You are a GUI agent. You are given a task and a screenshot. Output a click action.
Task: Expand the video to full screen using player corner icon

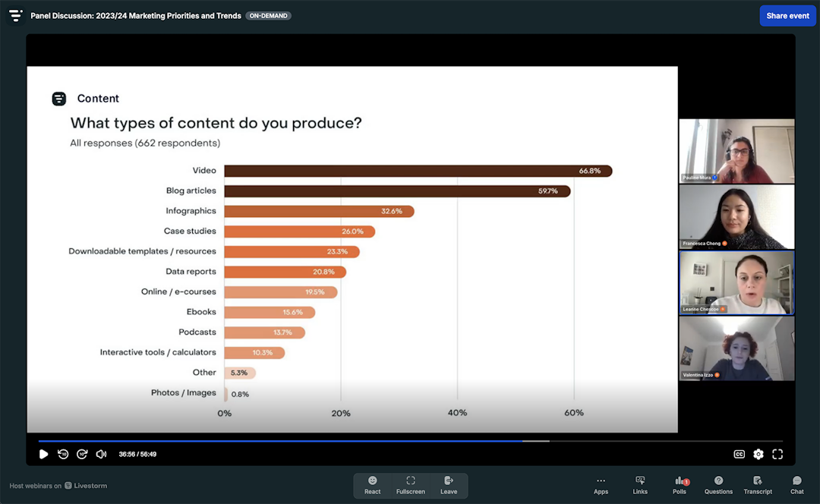coord(777,455)
